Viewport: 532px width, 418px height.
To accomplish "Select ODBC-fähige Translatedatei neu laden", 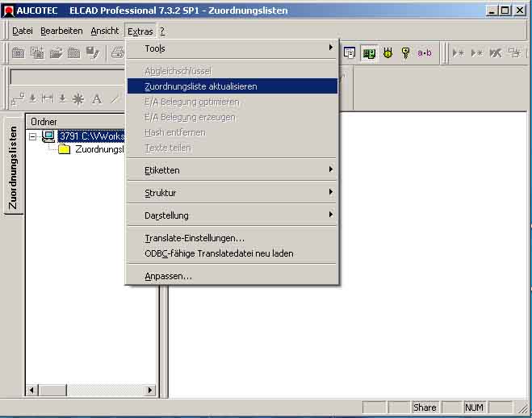I will click(232, 253).
